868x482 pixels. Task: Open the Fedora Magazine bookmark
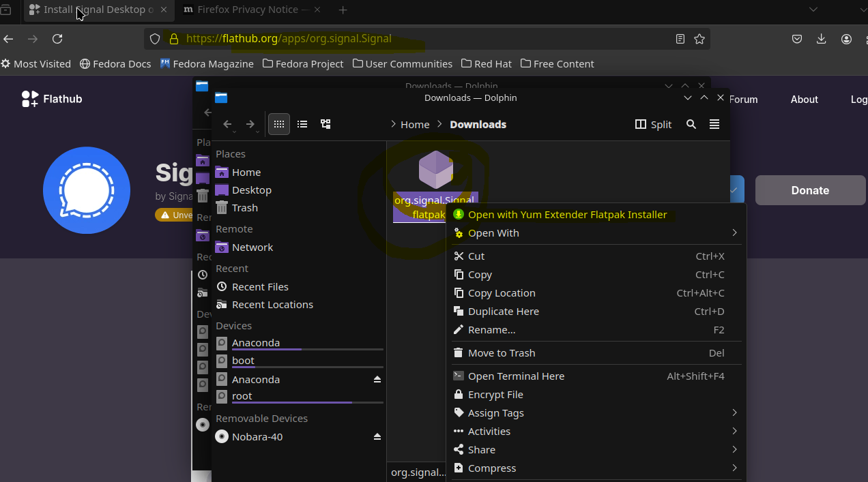207,63
